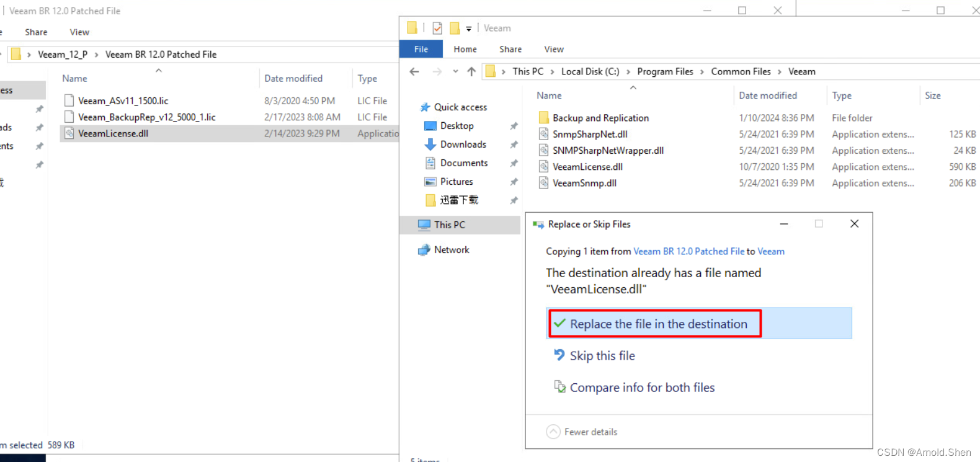Screen dimensions: 980x462
Task: Select Network in navigation pane
Action: tap(452, 250)
